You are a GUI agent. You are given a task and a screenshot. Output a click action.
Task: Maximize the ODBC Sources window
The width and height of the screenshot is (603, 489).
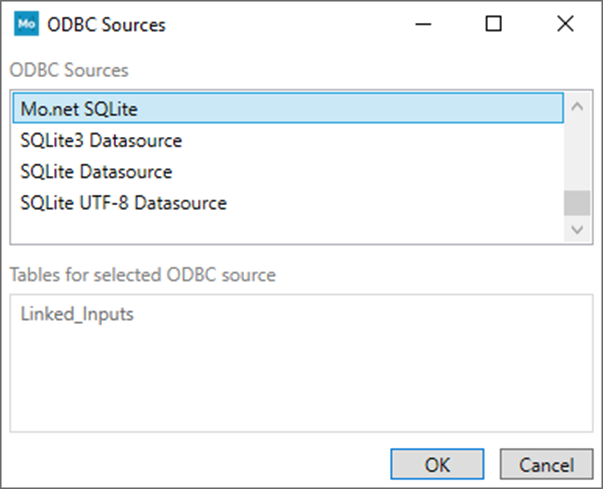click(493, 25)
